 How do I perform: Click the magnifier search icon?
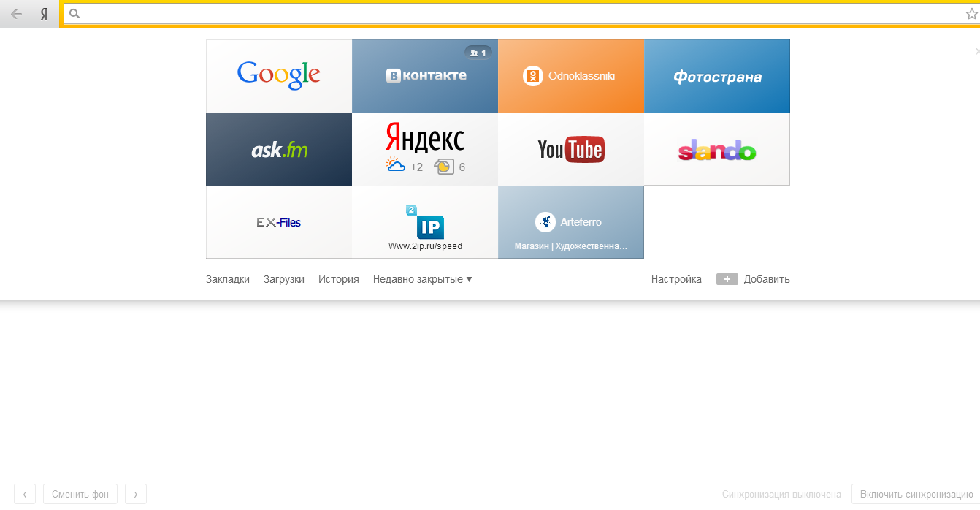pos(74,13)
